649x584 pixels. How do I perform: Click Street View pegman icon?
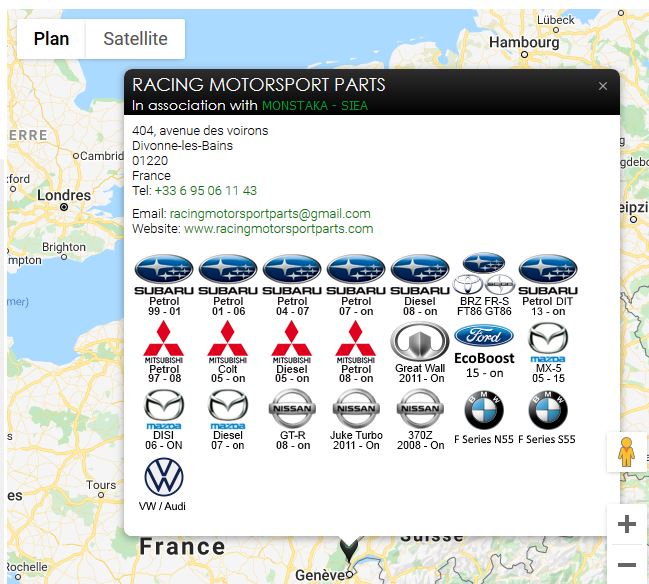pos(626,452)
